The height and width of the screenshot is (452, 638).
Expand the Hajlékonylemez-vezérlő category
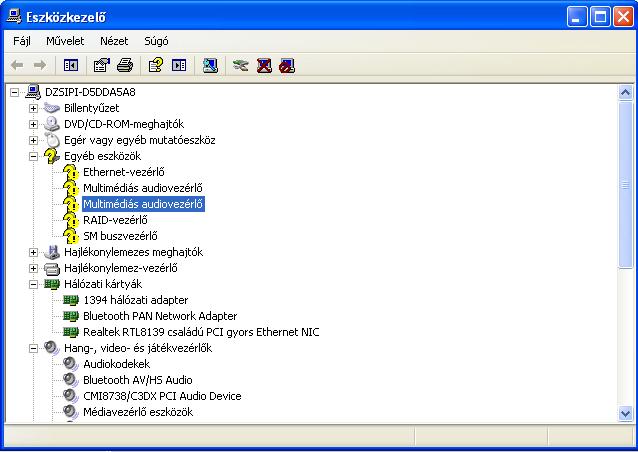33,268
